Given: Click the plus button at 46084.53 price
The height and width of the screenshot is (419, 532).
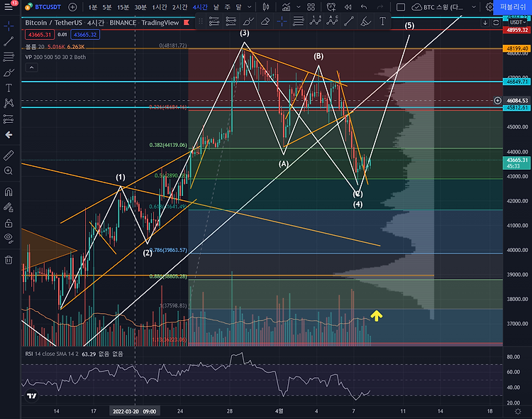Looking at the screenshot, I should point(497,100).
